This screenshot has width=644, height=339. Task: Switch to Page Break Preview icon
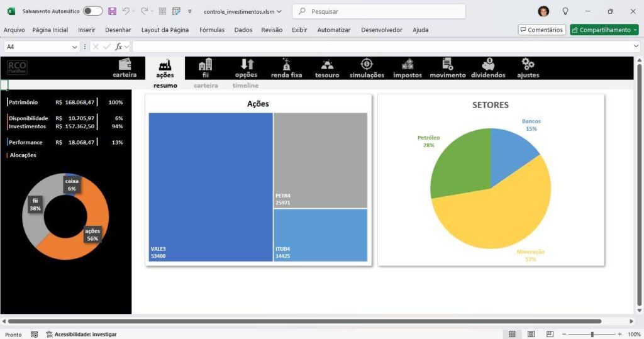click(550, 334)
